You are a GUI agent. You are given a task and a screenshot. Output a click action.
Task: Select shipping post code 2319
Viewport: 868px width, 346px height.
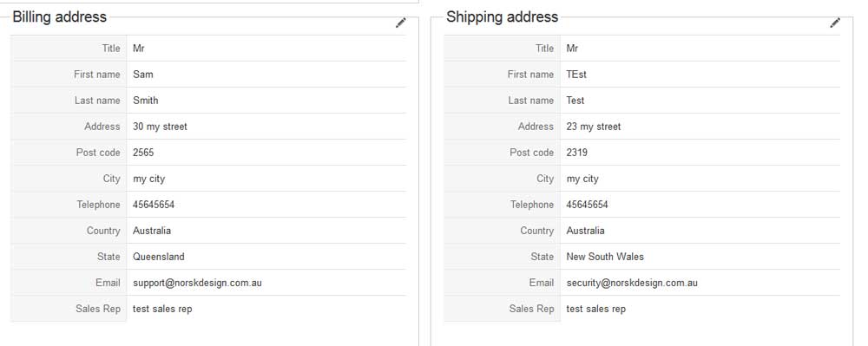click(x=577, y=153)
